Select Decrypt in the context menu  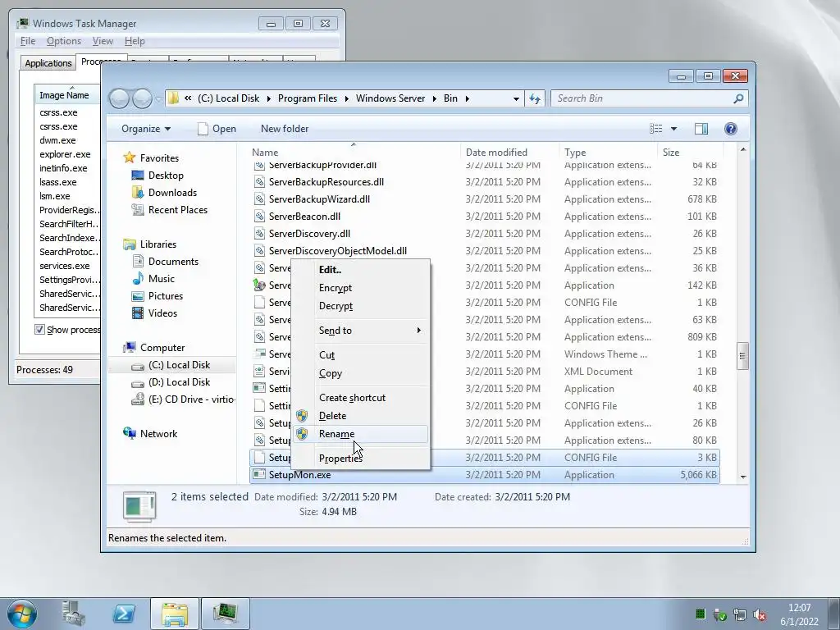point(361,306)
